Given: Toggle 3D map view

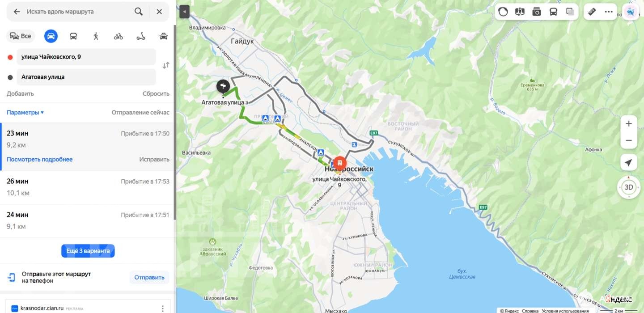Looking at the screenshot, I should point(629,187).
